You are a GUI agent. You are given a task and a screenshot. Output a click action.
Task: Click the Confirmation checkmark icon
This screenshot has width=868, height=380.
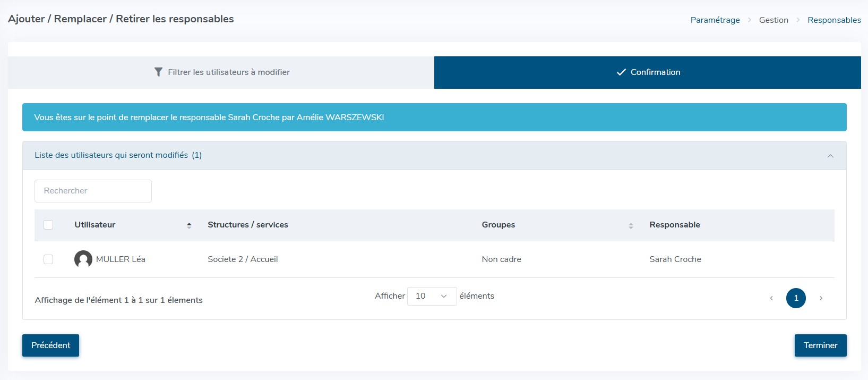[x=621, y=72]
